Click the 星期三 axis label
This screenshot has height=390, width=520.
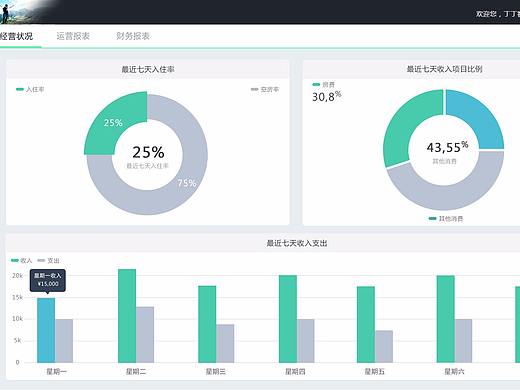(x=216, y=371)
